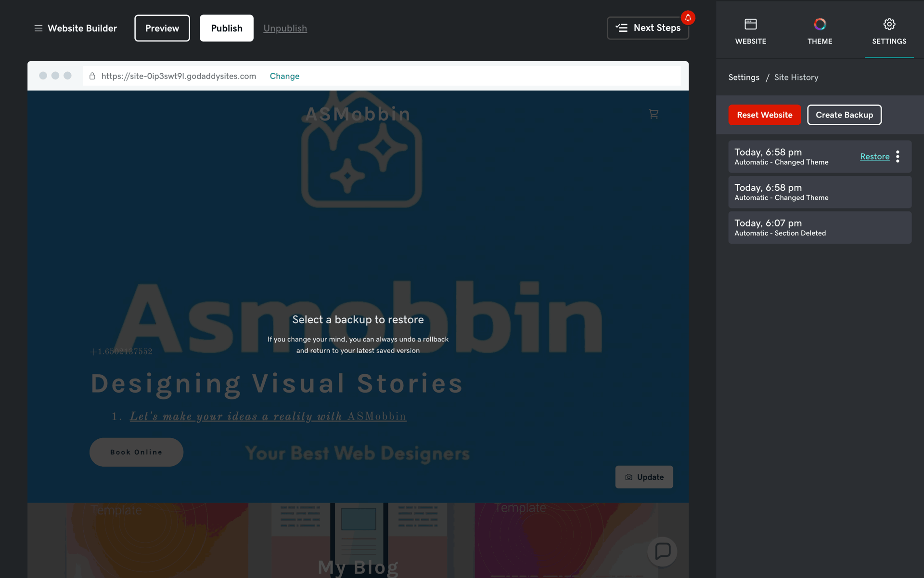Select the 6:07 pm Section Deleted backup
924x578 pixels.
coord(820,227)
